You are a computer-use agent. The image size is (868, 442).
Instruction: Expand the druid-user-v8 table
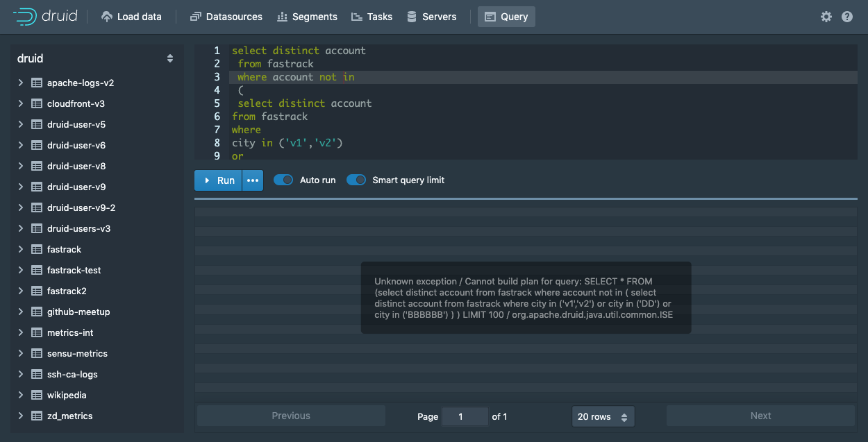tap(21, 166)
